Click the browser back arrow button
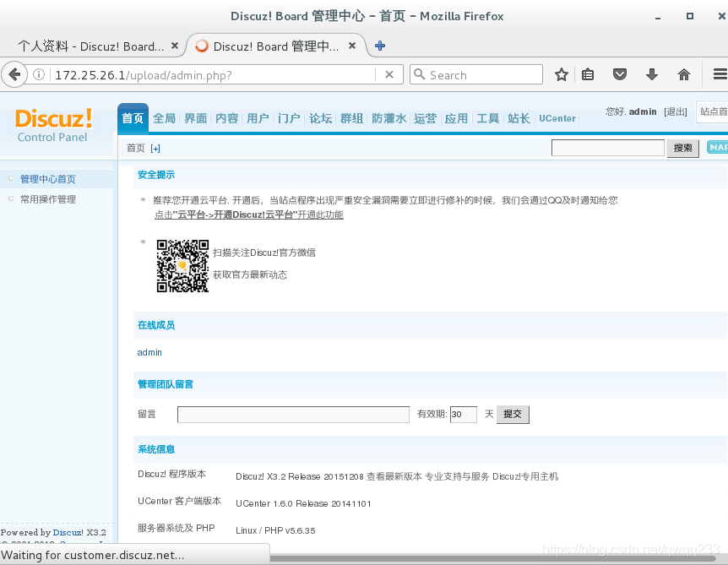This screenshot has height=565, width=728. point(14,74)
